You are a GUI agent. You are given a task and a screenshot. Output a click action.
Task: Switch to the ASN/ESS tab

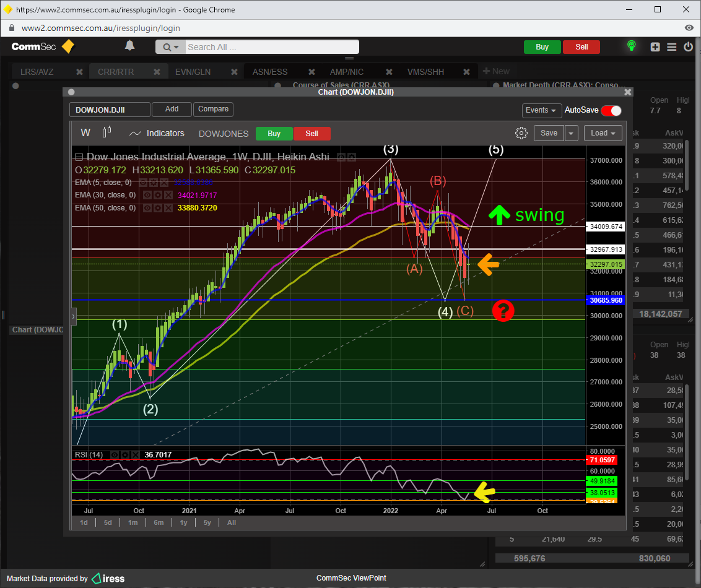point(270,72)
